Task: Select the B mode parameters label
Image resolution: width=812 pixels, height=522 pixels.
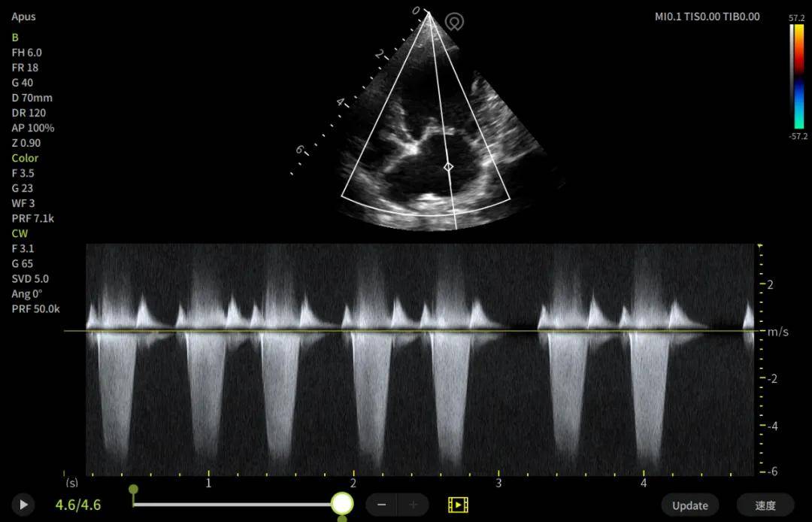Action: point(15,38)
